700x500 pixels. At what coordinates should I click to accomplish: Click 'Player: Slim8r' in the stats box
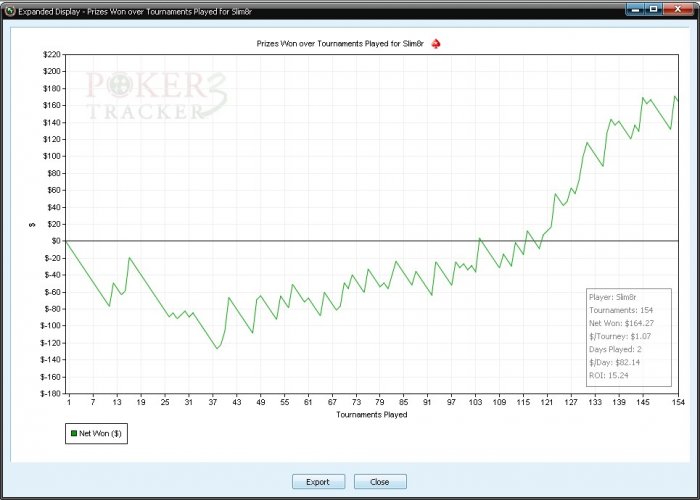(x=612, y=297)
